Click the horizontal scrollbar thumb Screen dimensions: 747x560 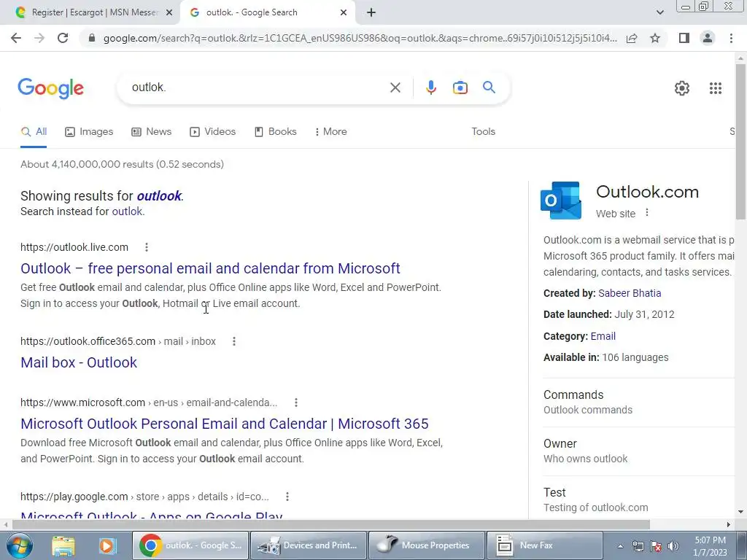pyautogui.click(x=330, y=525)
